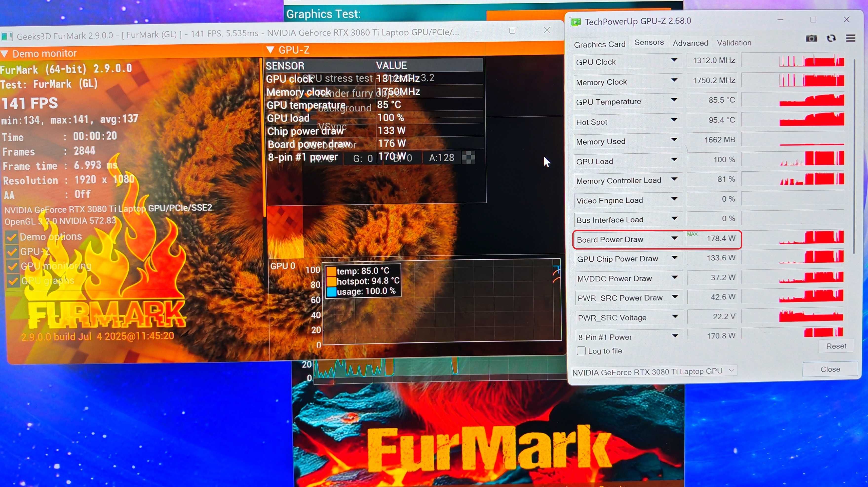Minimize the FurMark window
Image resolution: width=868 pixels, height=487 pixels.
pyautogui.click(x=479, y=31)
